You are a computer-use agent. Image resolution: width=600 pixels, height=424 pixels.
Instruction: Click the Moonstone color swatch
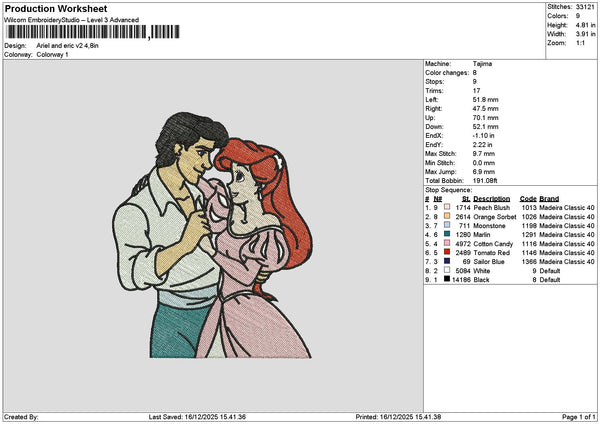(447, 225)
